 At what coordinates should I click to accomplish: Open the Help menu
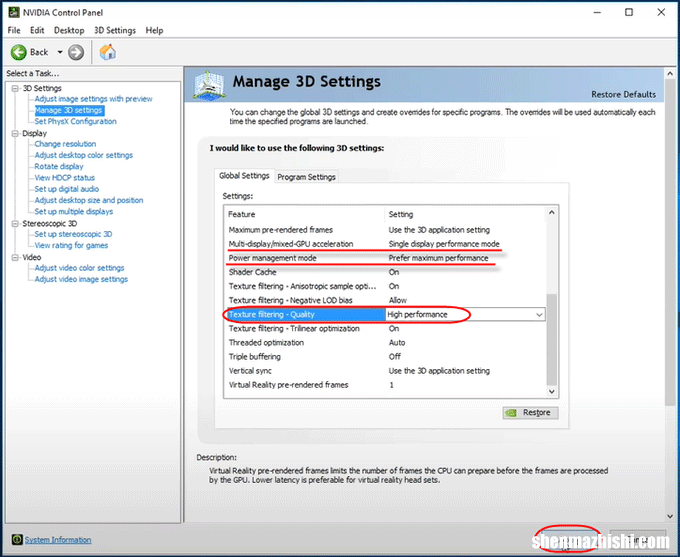click(154, 30)
